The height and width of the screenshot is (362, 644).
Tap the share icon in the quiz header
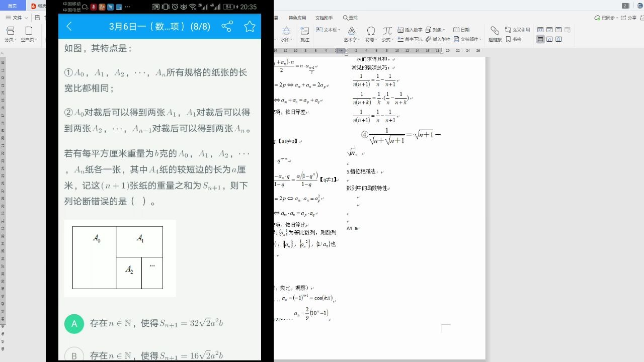click(227, 26)
